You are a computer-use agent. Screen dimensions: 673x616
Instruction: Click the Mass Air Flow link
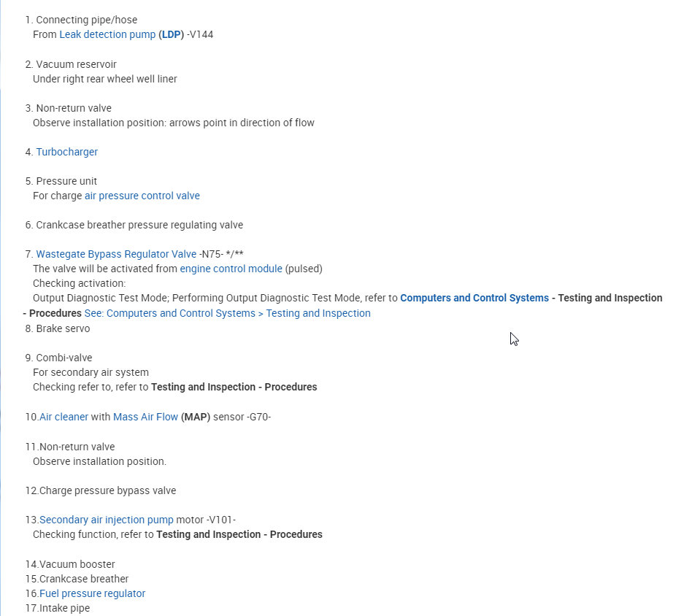tap(145, 417)
